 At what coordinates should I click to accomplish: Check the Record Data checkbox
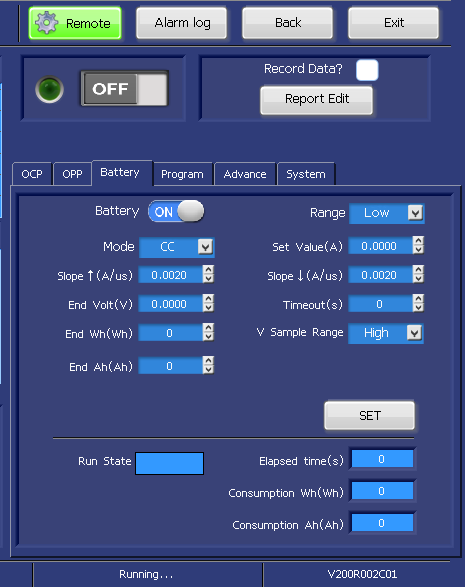(x=367, y=70)
